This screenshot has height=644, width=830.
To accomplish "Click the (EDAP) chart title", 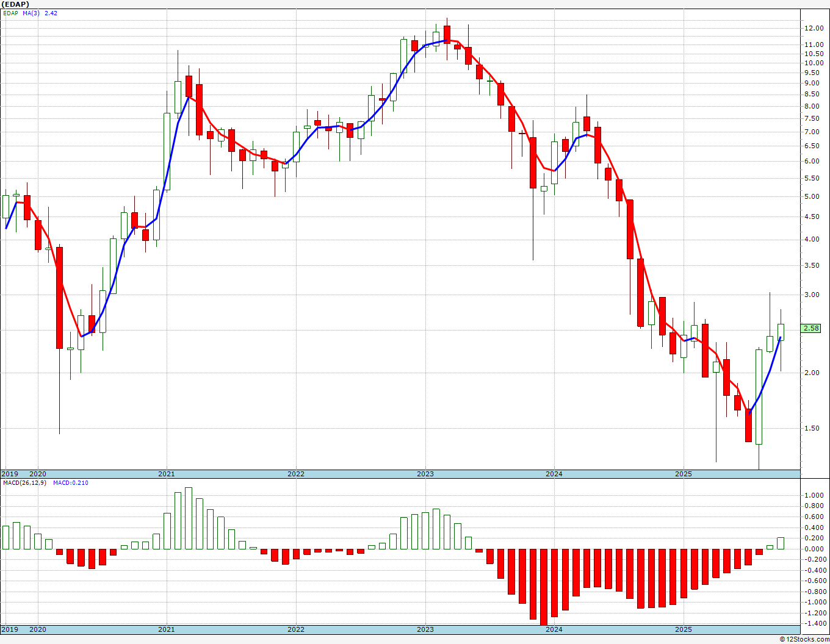I will point(15,4).
